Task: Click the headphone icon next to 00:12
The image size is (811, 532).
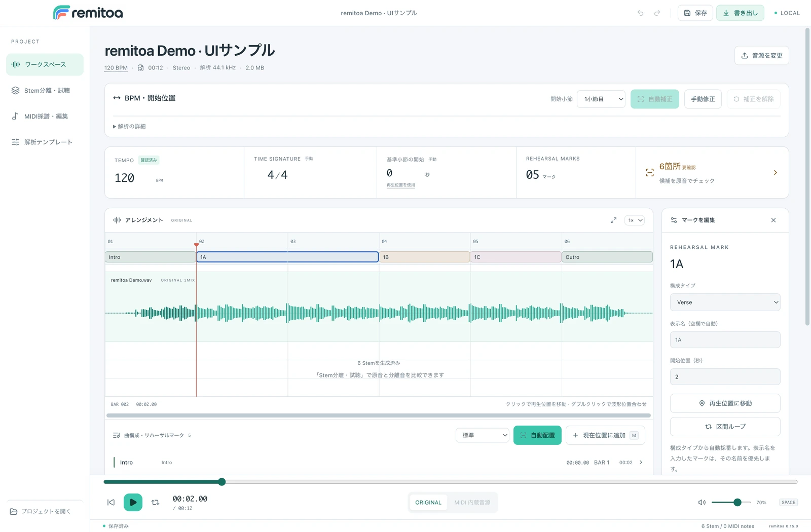Action: click(x=141, y=68)
